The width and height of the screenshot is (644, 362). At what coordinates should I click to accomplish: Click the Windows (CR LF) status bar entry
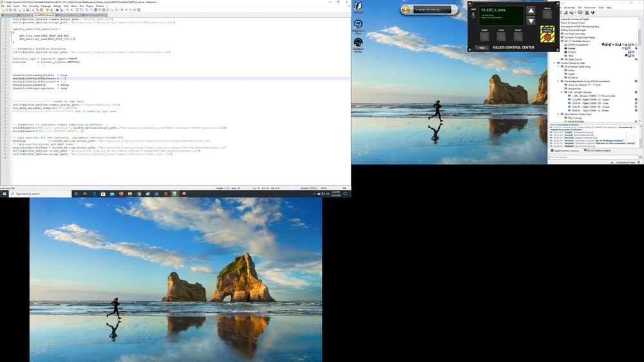309,188
